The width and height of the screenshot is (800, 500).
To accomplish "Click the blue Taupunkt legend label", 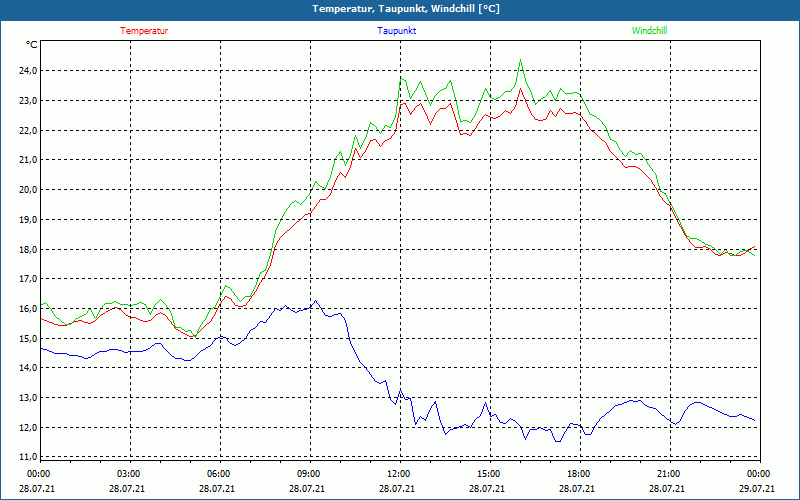I will pyautogui.click(x=396, y=31).
